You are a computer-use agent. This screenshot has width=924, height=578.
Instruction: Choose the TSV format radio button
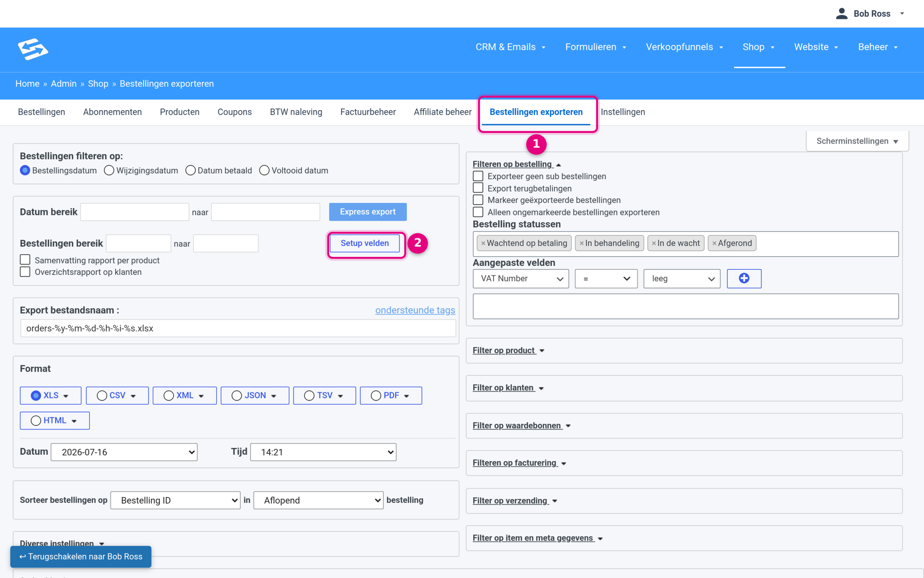[x=309, y=396]
